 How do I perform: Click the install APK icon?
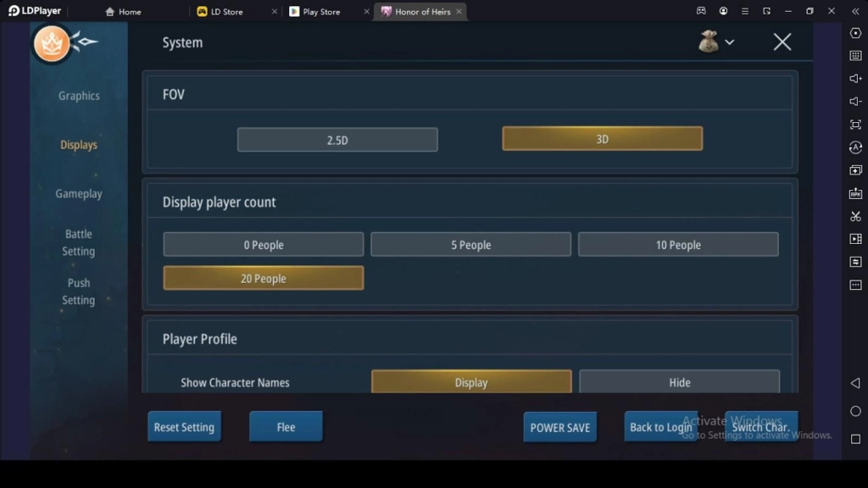click(855, 193)
